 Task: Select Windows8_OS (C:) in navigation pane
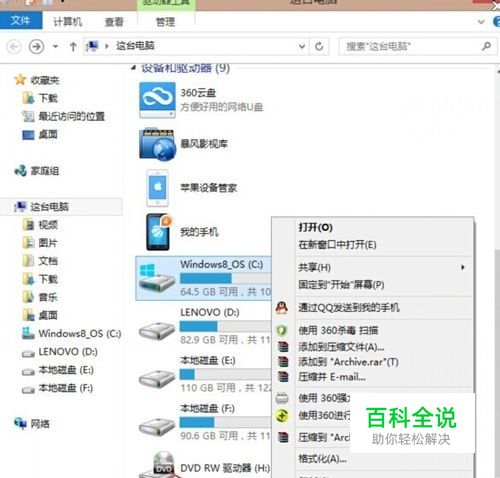(x=80, y=333)
